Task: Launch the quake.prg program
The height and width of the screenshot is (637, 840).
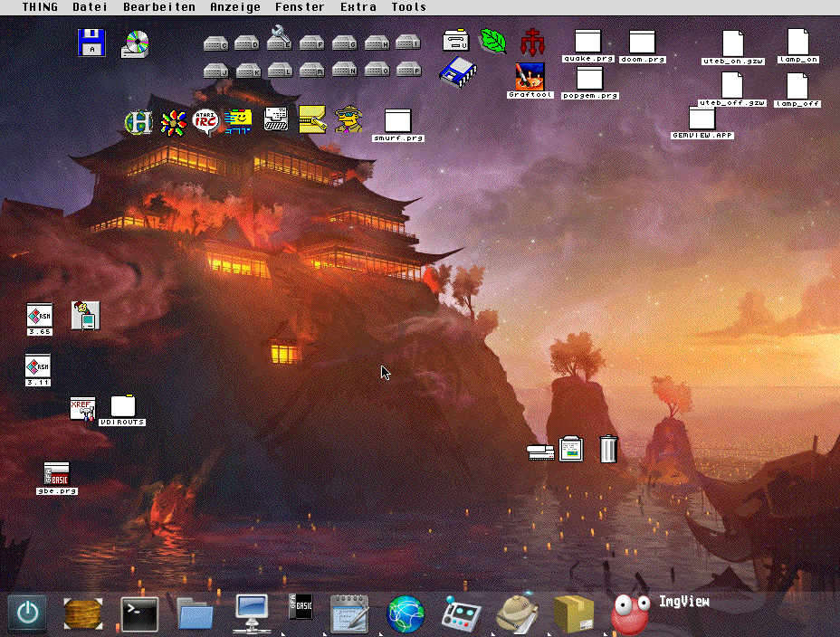Action: click(588, 45)
